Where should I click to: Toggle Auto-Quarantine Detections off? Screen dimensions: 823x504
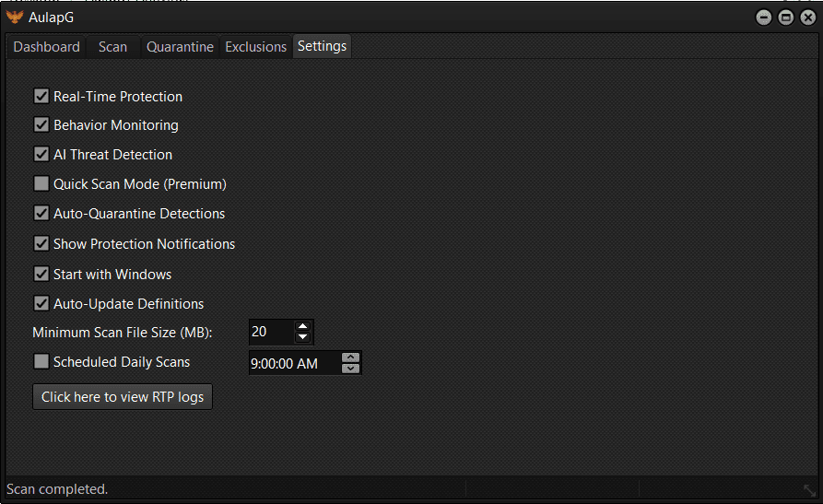[41, 213]
